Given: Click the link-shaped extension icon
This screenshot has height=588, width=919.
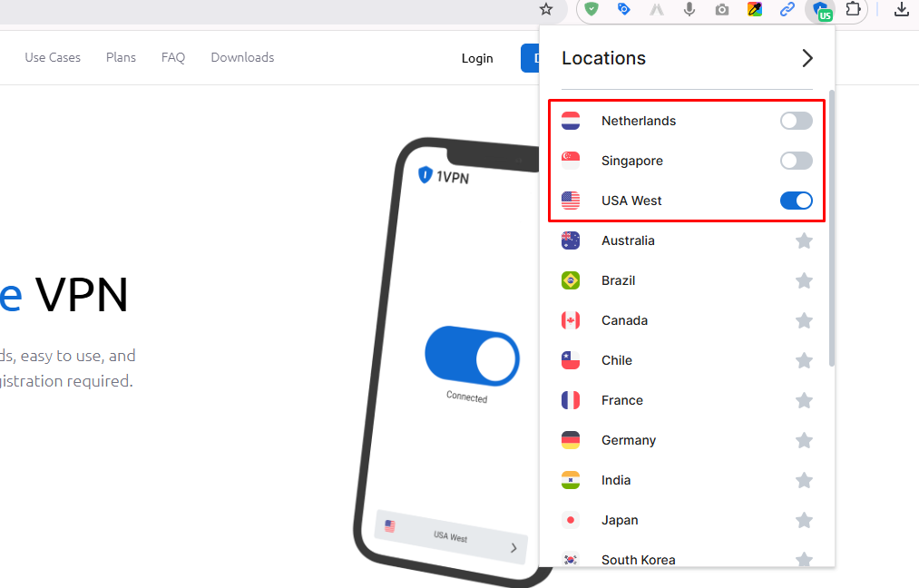Looking at the screenshot, I should point(787,12).
